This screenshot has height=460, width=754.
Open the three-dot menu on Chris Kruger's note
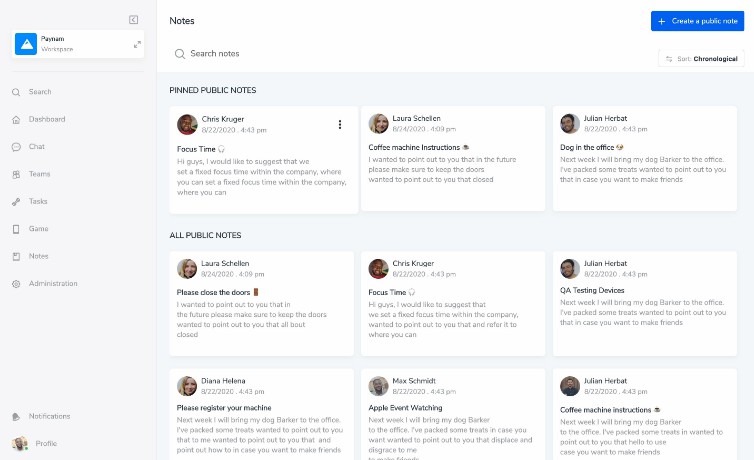(x=339, y=124)
